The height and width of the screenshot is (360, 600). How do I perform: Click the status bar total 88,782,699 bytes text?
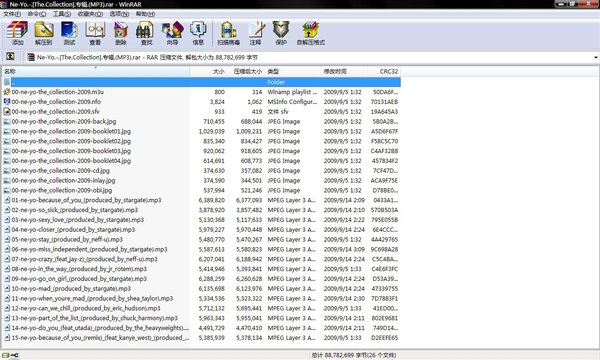pyautogui.click(x=354, y=355)
